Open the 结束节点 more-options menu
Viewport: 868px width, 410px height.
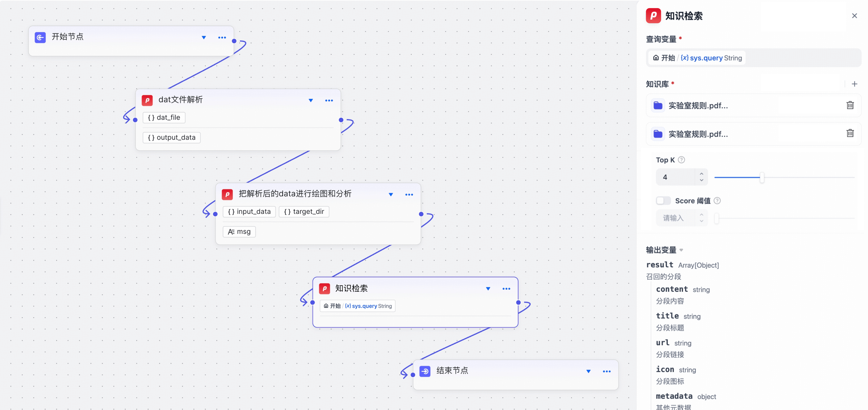tap(607, 371)
